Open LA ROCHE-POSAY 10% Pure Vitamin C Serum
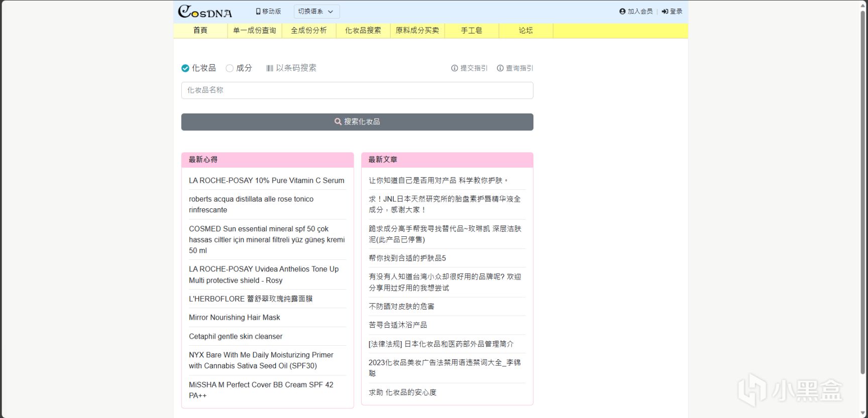Viewport: 868px width, 418px height. pos(267,181)
